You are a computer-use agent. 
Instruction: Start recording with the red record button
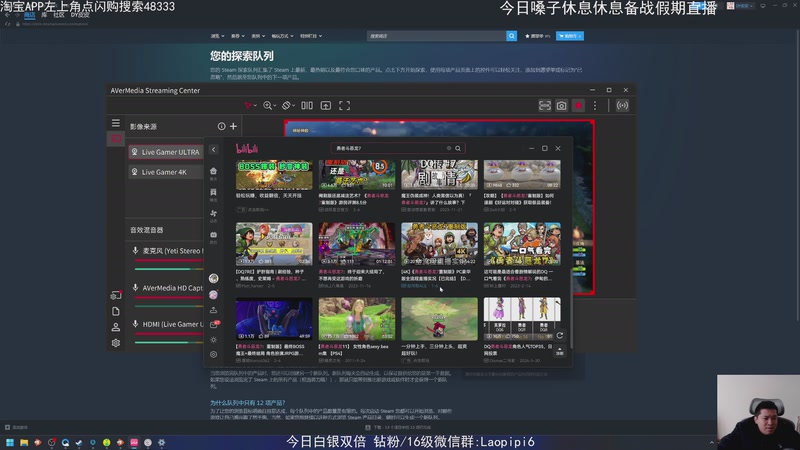[579, 106]
